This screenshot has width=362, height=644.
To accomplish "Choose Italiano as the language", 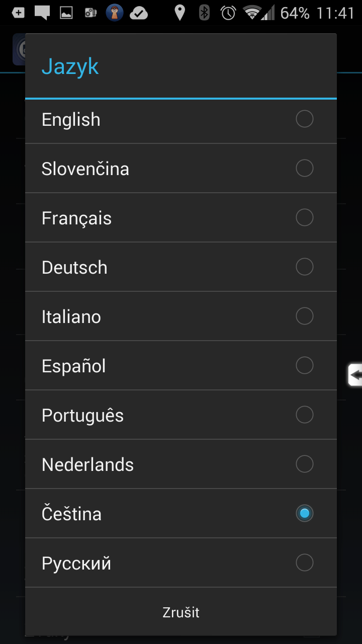I will tap(71, 316).
